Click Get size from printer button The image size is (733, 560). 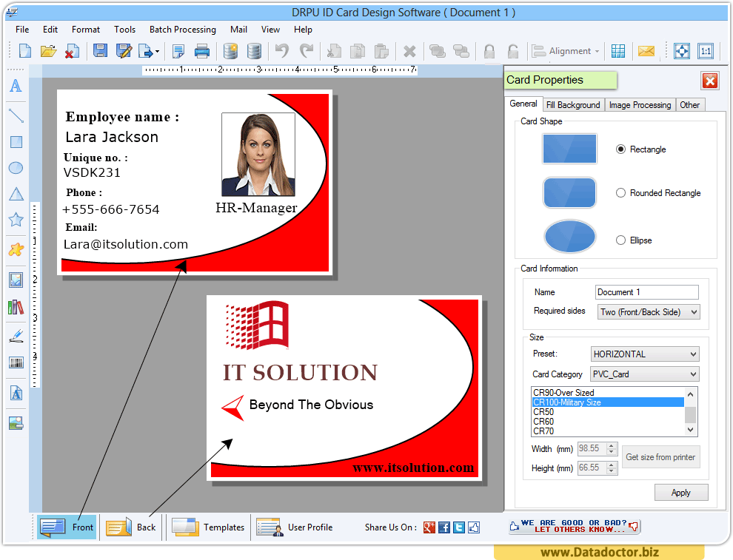point(660,457)
